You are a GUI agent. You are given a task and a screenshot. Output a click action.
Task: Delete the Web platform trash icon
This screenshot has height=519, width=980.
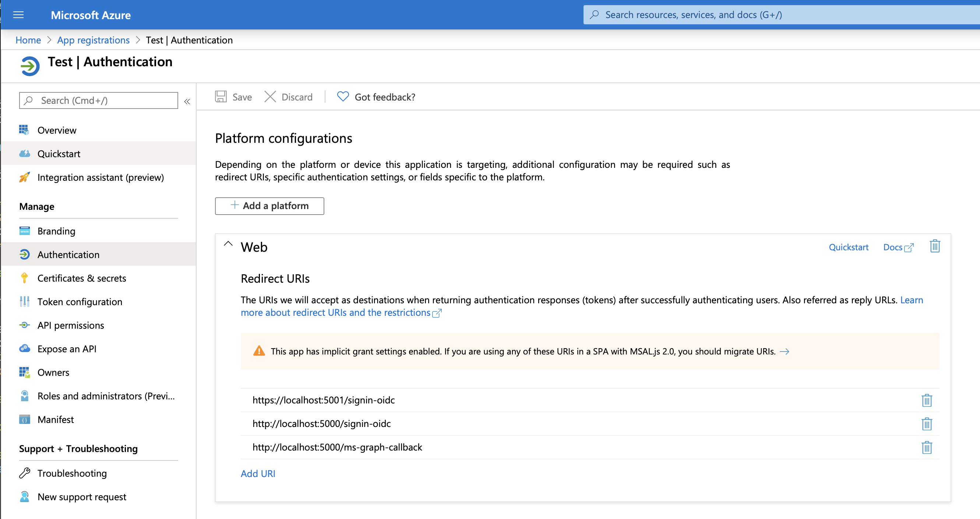[x=935, y=246]
